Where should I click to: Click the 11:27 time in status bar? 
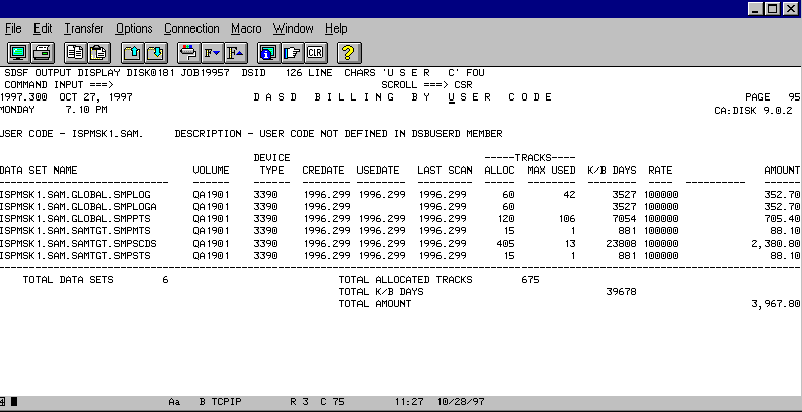pyautogui.click(x=409, y=402)
